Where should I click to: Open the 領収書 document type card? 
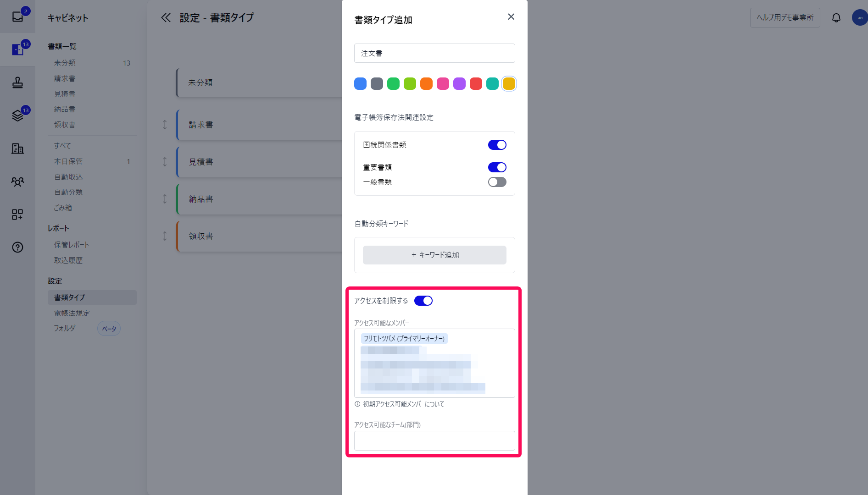(x=259, y=236)
